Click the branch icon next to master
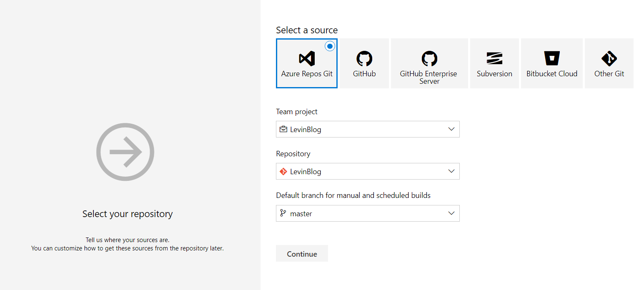The image size is (644, 290). (x=283, y=213)
